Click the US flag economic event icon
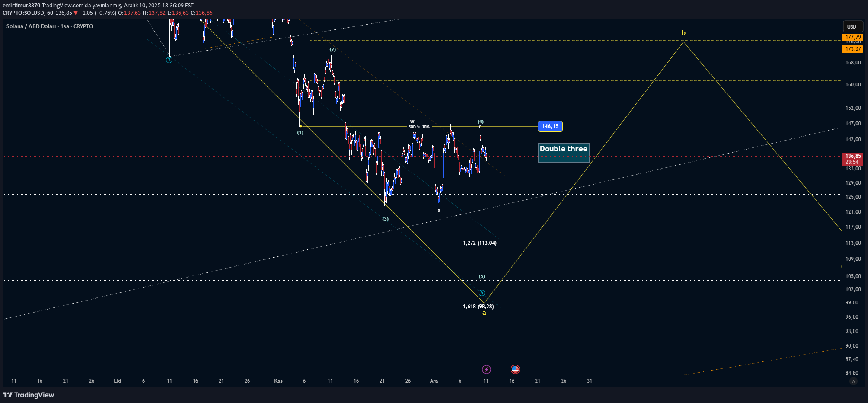This screenshot has width=868, height=403. tap(515, 369)
